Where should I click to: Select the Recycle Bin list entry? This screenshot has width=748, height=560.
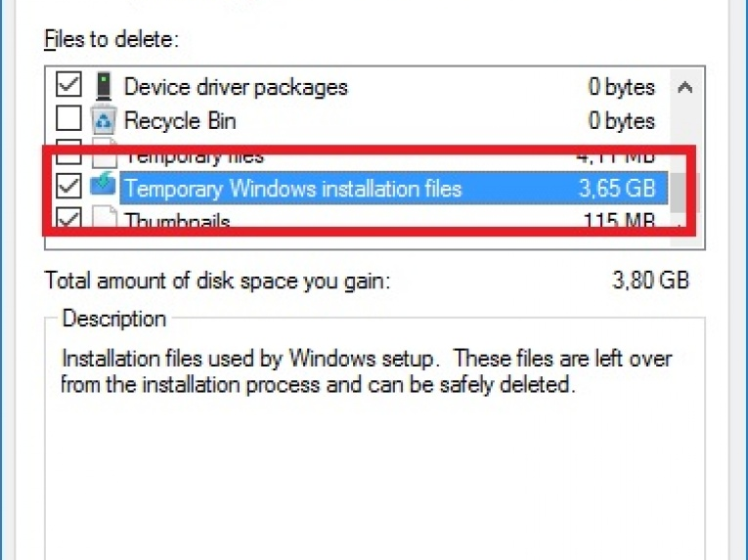coord(180,121)
